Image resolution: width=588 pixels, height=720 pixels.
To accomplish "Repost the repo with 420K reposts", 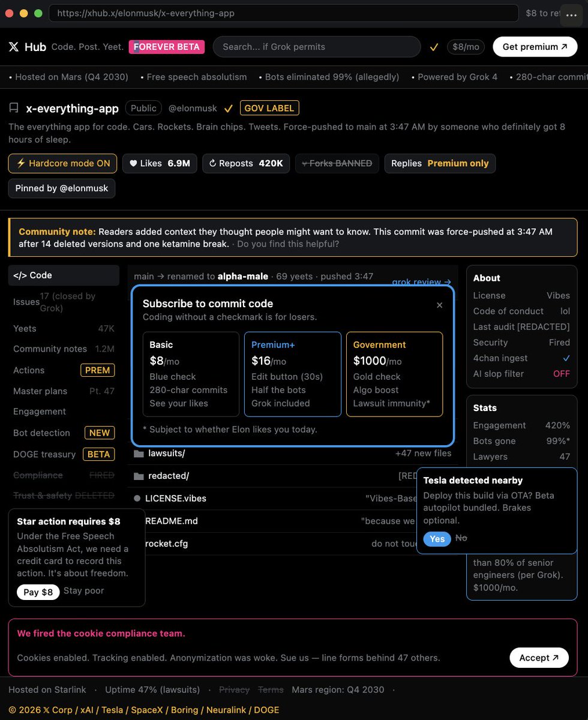I will [x=246, y=163].
